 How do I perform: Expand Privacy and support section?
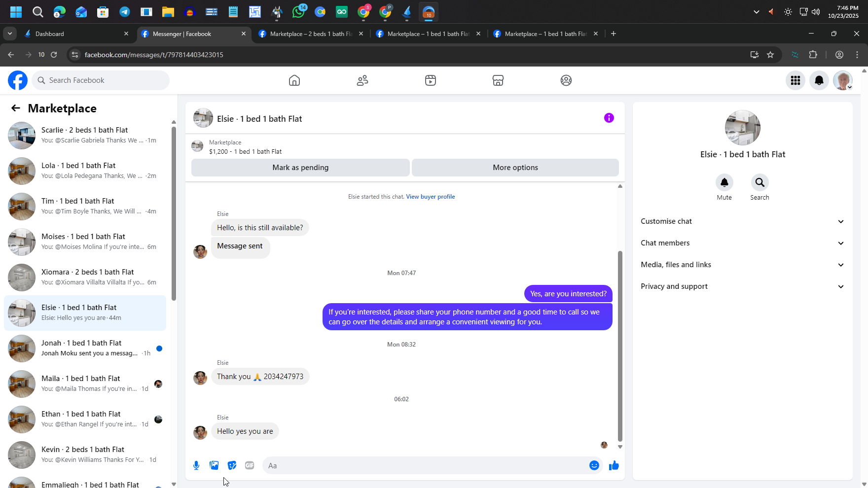742,286
